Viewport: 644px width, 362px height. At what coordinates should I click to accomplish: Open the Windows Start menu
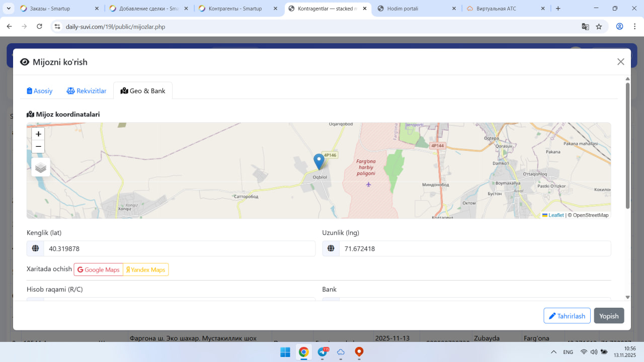(x=285, y=352)
